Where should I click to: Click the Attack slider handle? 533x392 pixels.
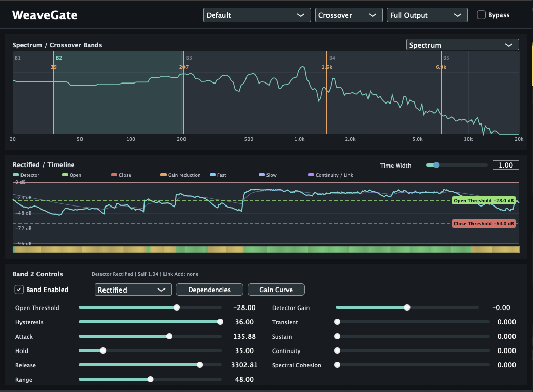click(x=169, y=336)
